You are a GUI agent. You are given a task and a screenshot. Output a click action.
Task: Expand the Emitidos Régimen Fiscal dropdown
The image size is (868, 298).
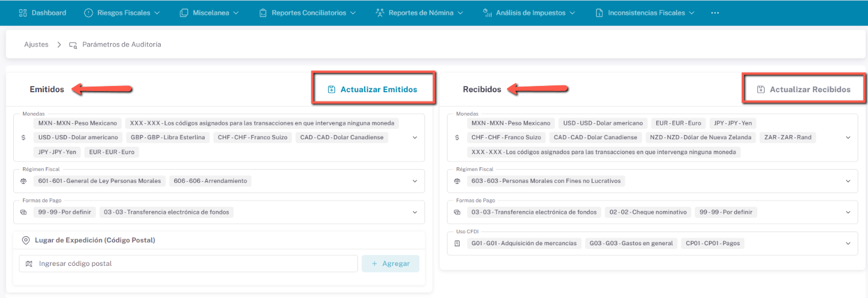(x=415, y=181)
